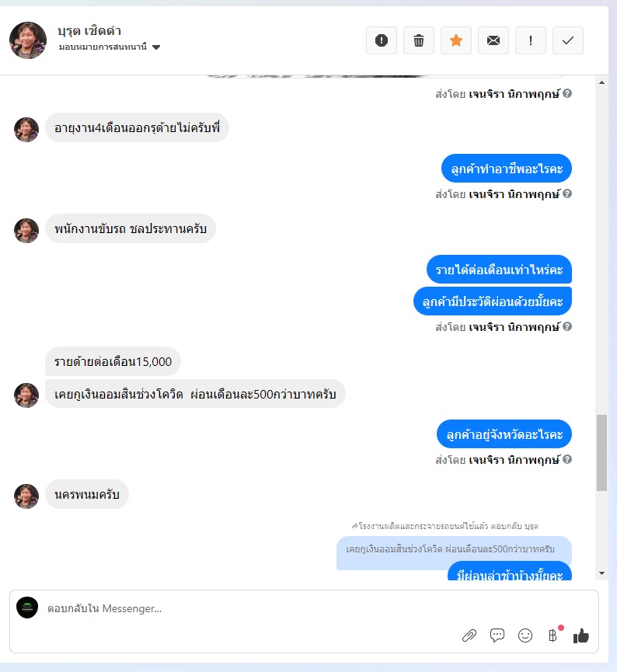Open the emoji picker
Viewport: 617px width, 672px height.
(525, 635)
